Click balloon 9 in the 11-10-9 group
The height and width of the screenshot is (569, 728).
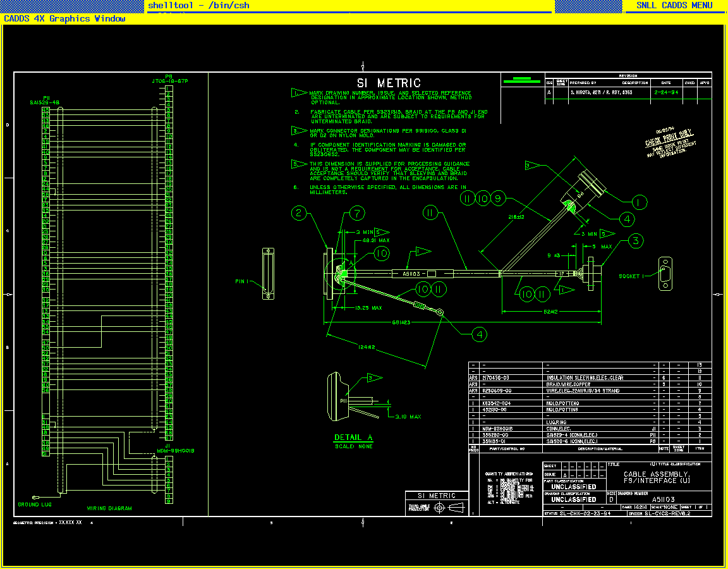click(x=499, y=199)
